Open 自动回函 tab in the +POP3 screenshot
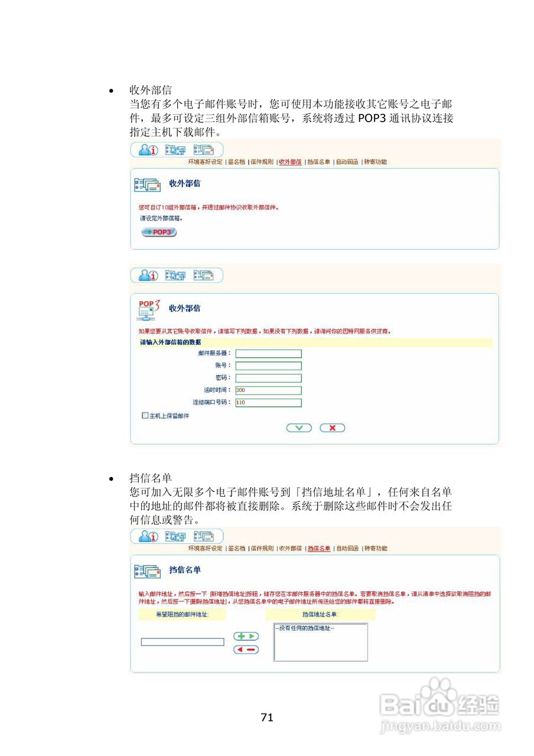The image size is (534, 756). (347, 162)
